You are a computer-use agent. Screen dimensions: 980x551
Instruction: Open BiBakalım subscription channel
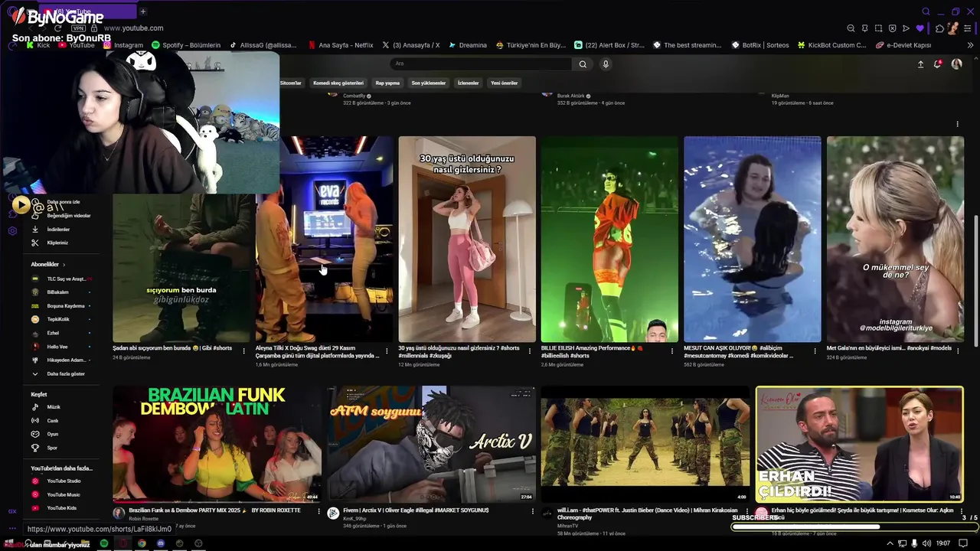pos(60,292)
